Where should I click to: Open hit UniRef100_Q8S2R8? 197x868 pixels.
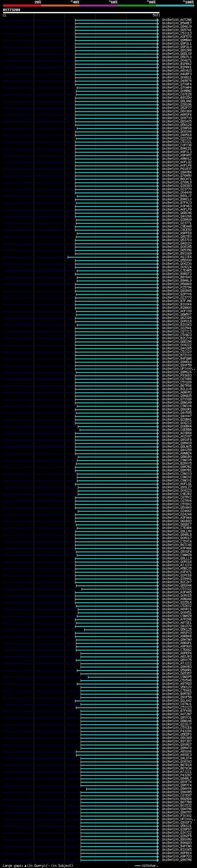(176, 50)
